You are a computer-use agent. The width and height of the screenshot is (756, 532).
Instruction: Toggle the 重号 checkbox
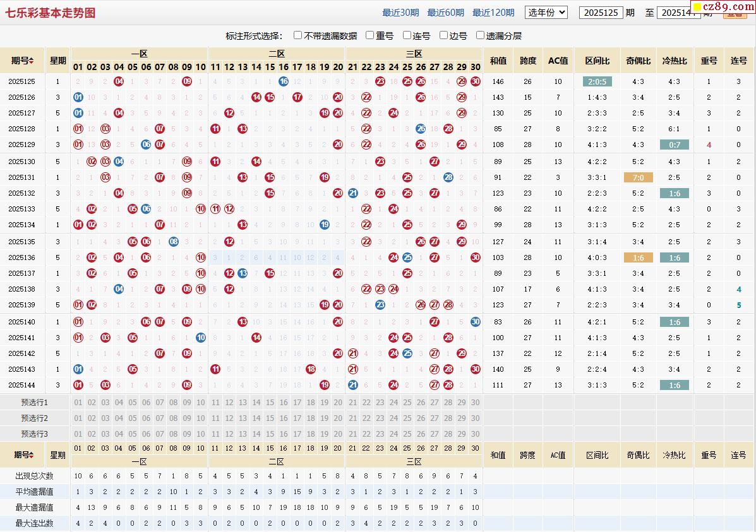pos(370,36)
